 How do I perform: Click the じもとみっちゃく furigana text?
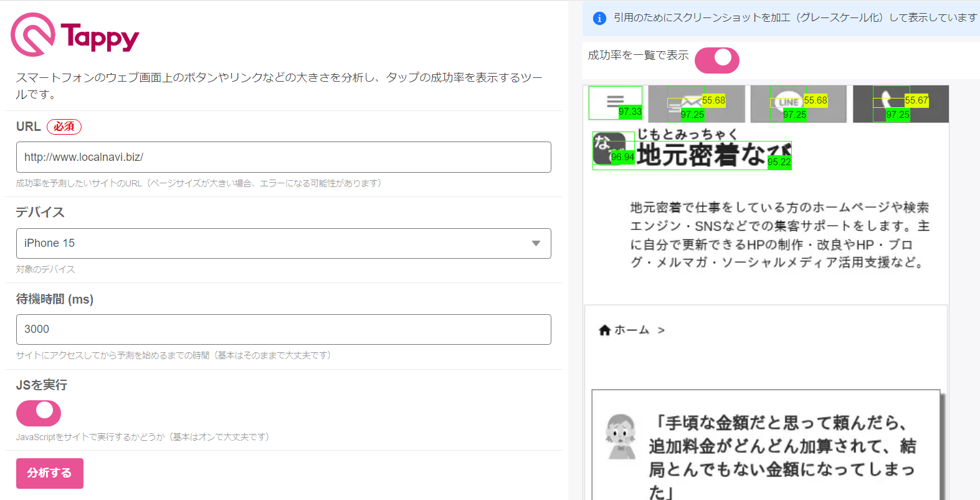[688, 134]
